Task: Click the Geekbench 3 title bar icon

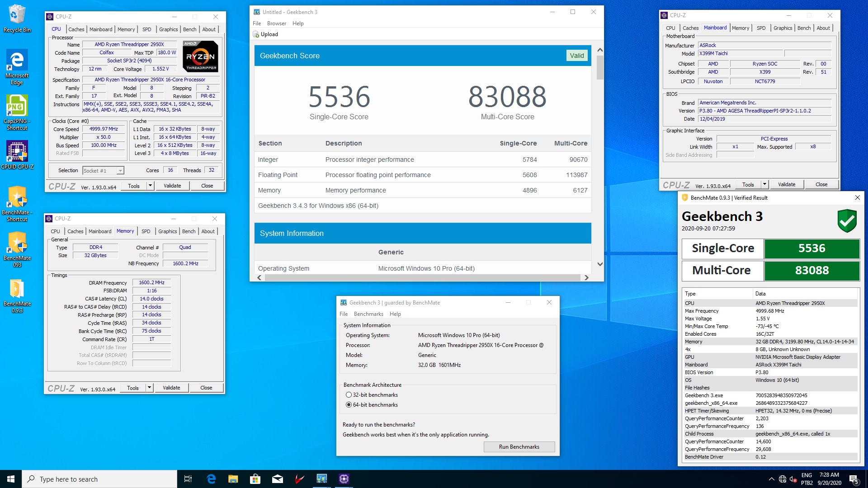Action: [257, 12]
